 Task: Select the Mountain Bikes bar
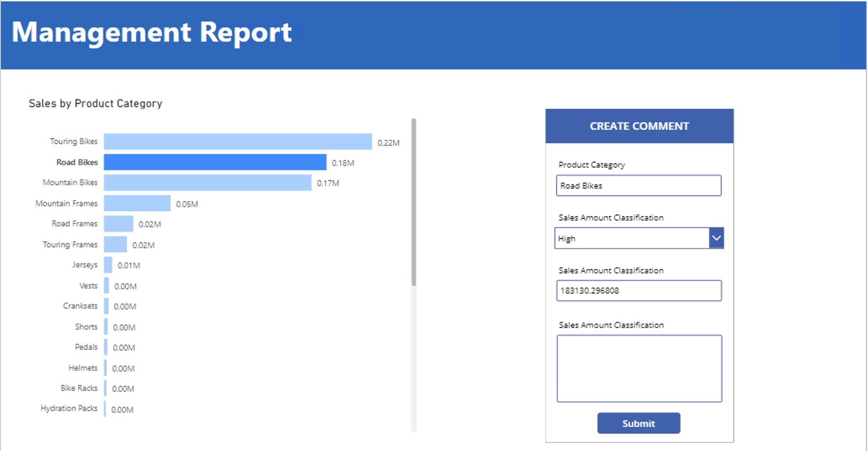pos(208,183)
